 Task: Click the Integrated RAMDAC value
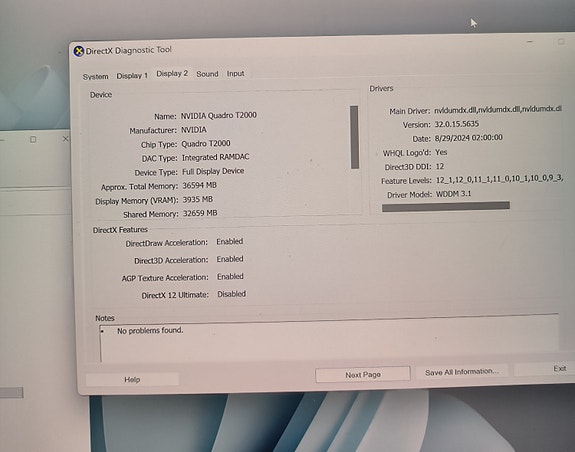point(216,157)
